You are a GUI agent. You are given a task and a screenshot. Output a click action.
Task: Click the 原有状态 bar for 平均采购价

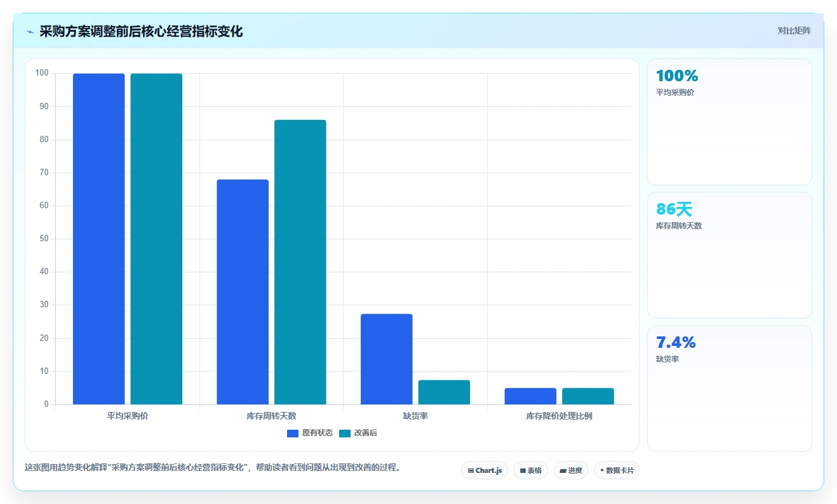(x=99, y=239)
